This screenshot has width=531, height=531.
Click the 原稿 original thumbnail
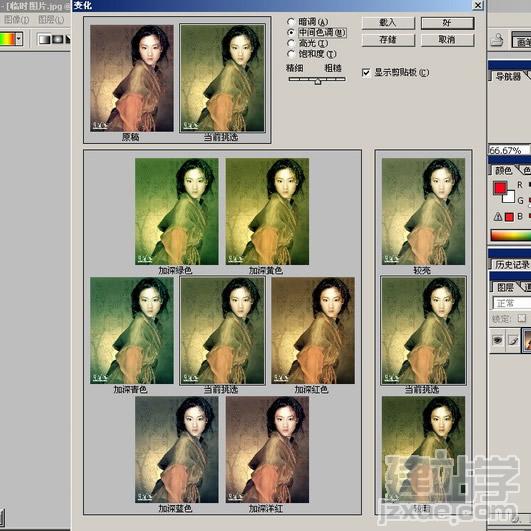click(132, 78)
